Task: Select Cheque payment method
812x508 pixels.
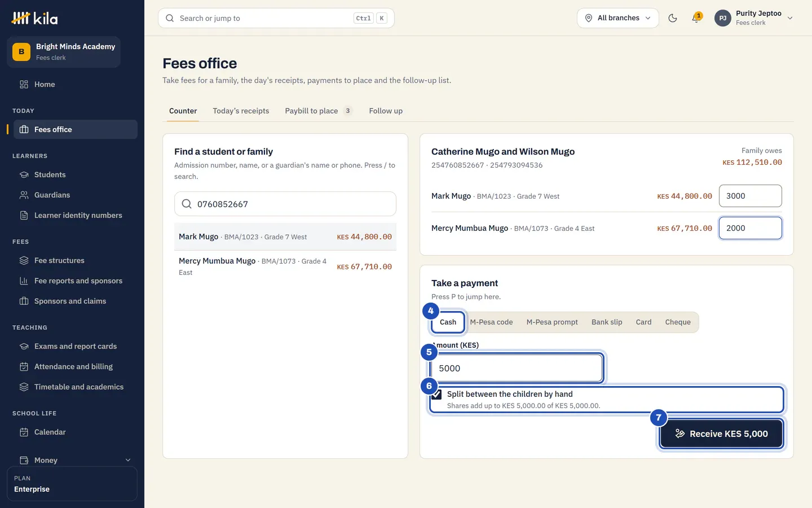Action: pos(678,322)
